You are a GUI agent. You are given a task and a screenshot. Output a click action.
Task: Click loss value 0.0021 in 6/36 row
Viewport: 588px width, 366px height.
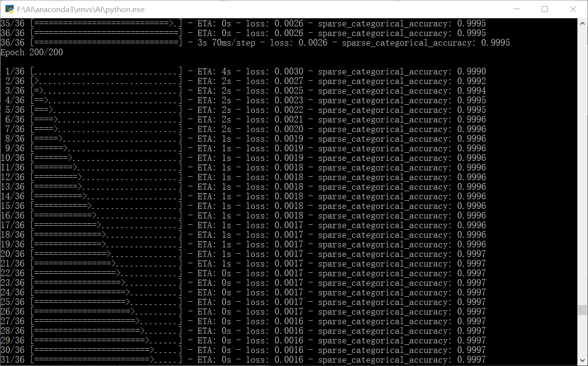pyautogui.click(x=289, y=120)
